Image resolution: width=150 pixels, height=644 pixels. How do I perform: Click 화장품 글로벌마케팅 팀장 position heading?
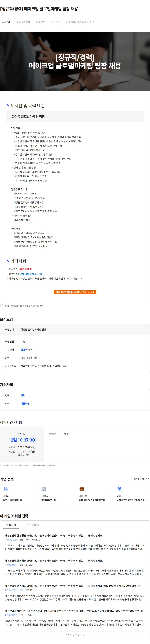click(28, 116)
